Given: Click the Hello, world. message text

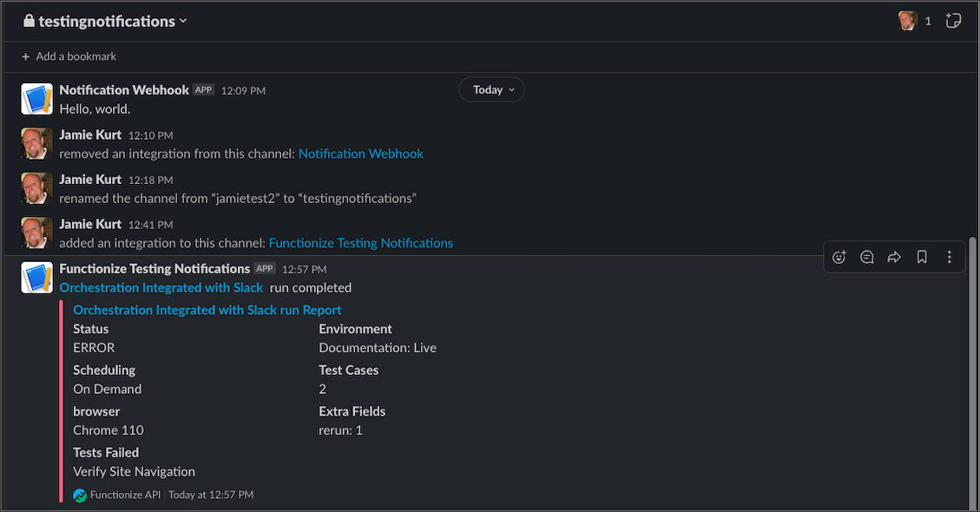Looking at the screenshot, I should click(95, 108).
